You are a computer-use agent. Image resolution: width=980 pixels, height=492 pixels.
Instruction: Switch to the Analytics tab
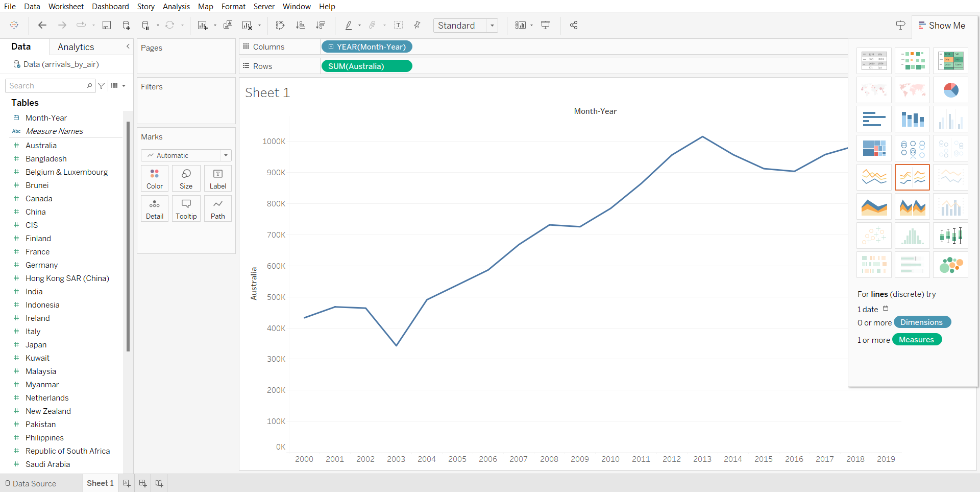click(76, 47)
